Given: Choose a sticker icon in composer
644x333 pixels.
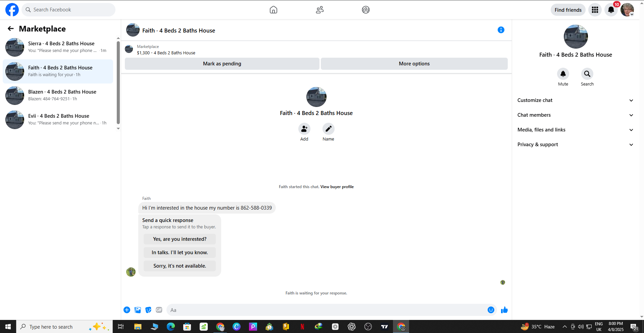Looking at the screenshot, I should point(148,310).
